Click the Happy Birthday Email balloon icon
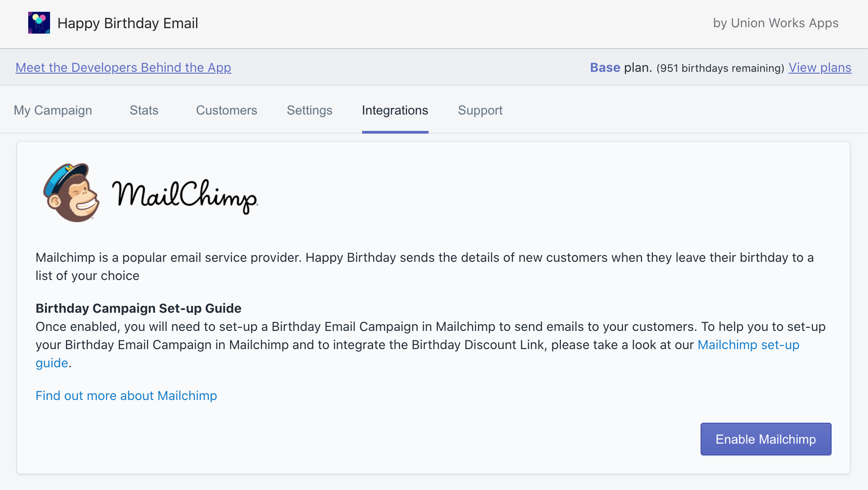This screenshot has height=490, width=868. coord(39,23)
